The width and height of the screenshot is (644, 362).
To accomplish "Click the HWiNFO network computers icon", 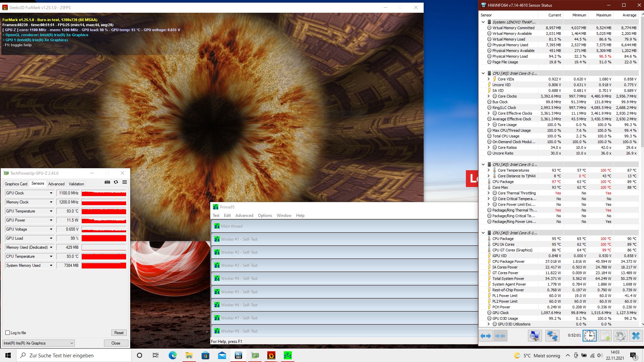I will coord(552,336).
